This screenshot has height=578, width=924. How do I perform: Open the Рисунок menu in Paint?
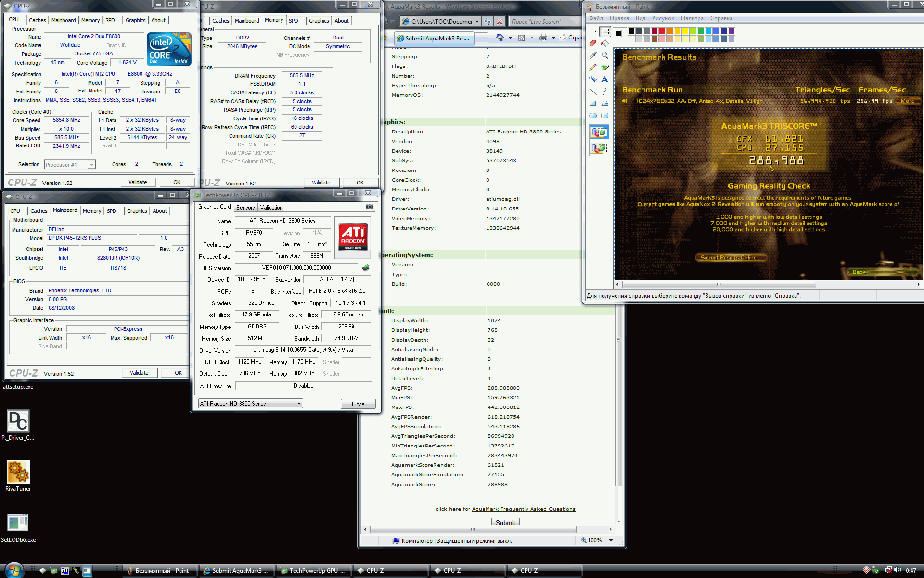pos(663,18)
